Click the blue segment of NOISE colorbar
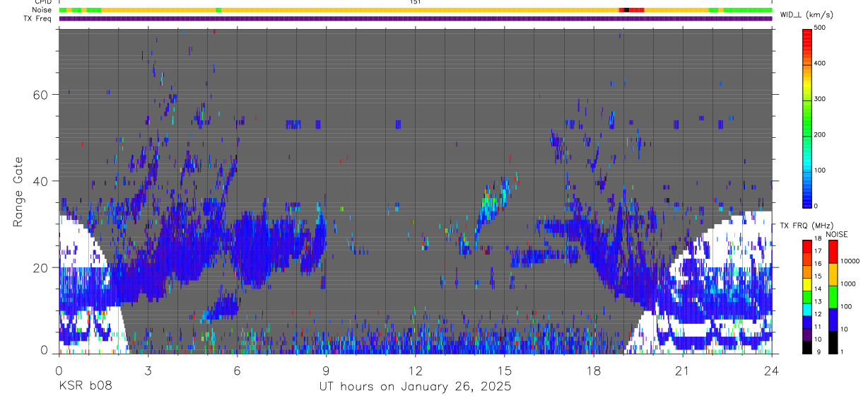868x401 pixels. [x=833, y=318]
